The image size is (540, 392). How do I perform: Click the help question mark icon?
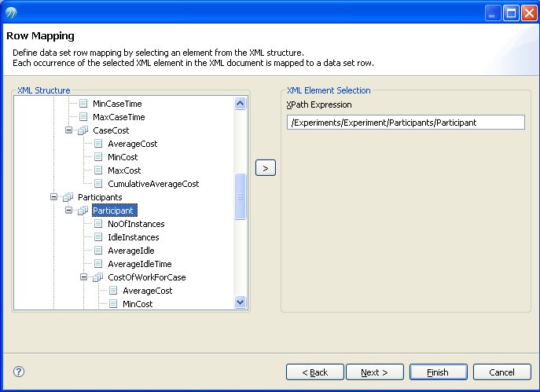[x=19, y=372]
